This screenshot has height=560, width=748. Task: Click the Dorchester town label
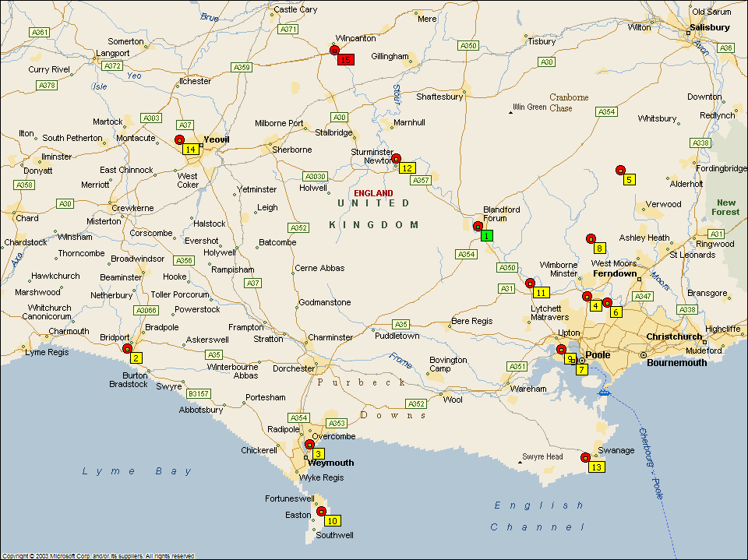click(x=291, y=368)
